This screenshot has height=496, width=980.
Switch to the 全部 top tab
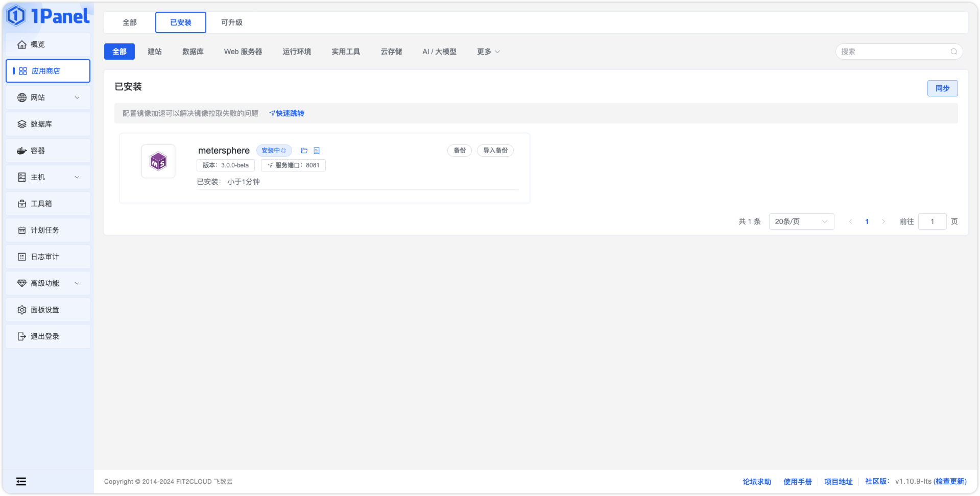[x=130, y=22]
